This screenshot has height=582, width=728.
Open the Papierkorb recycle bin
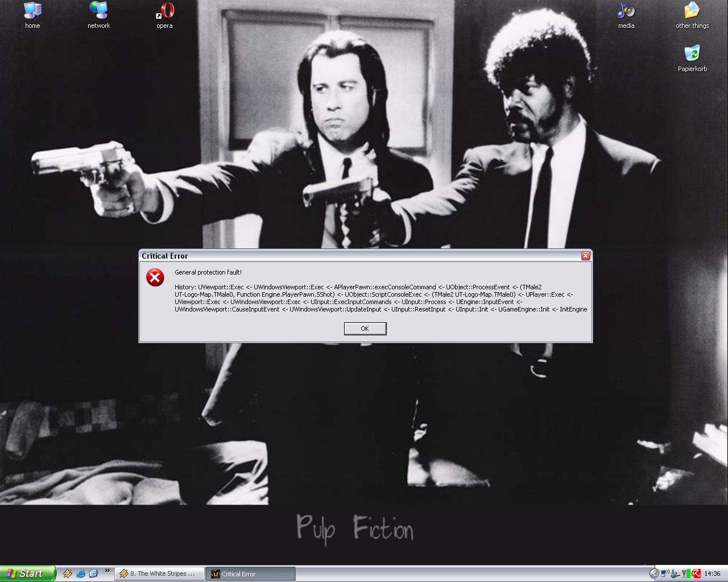pyautogui.click(x=692, y=59)
